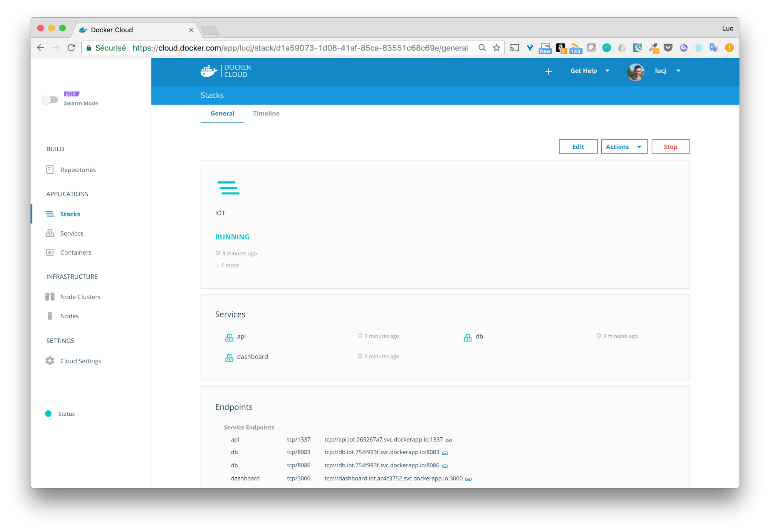The height and width of the screenshot is (532, 770).
Task: Click the plus icon to create new resource
Action: 548,71
